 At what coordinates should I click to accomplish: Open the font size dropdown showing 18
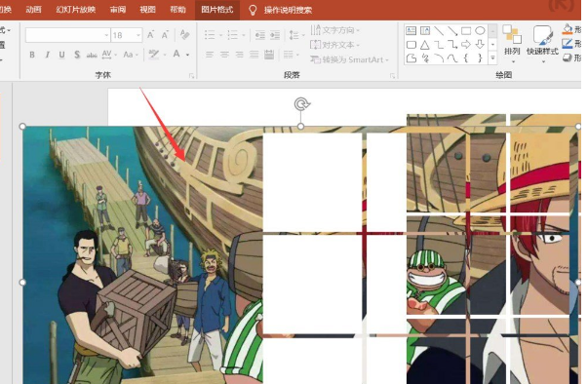[x=138, y=35]
